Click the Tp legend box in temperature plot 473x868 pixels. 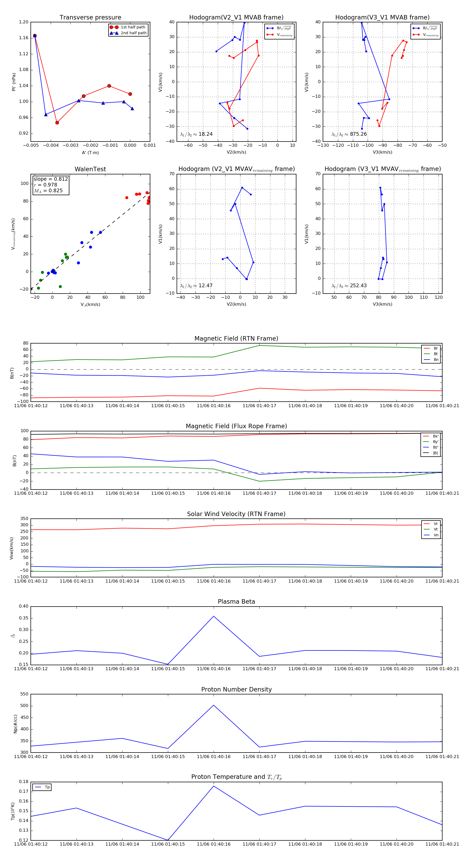pos(42,788)
